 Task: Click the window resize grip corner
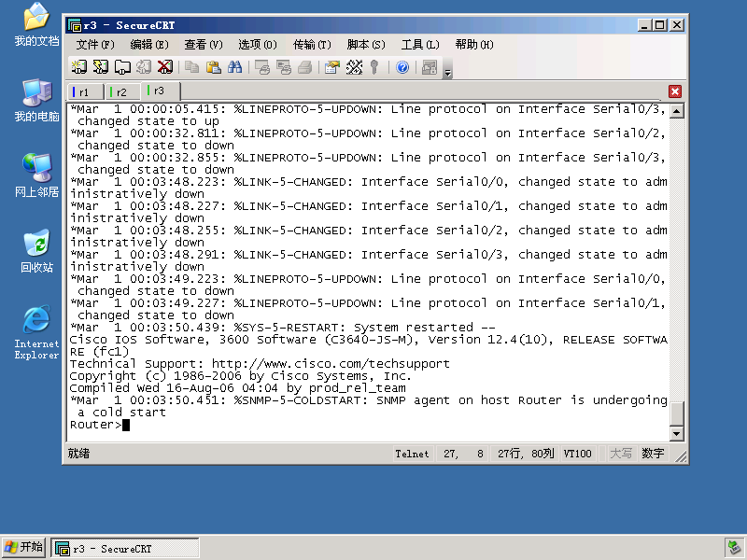coord(682,456)
